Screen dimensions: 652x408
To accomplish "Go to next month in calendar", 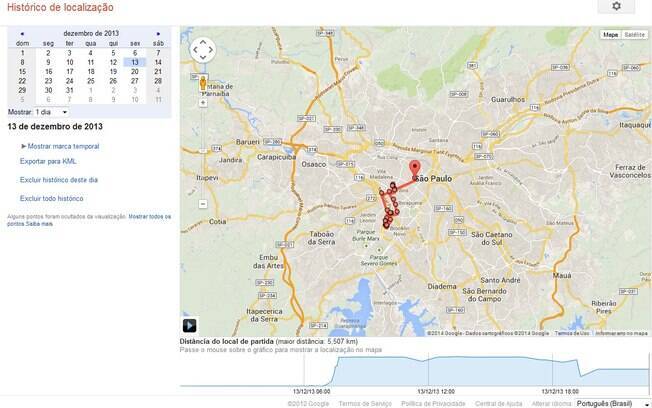I will tap(158, 34).
